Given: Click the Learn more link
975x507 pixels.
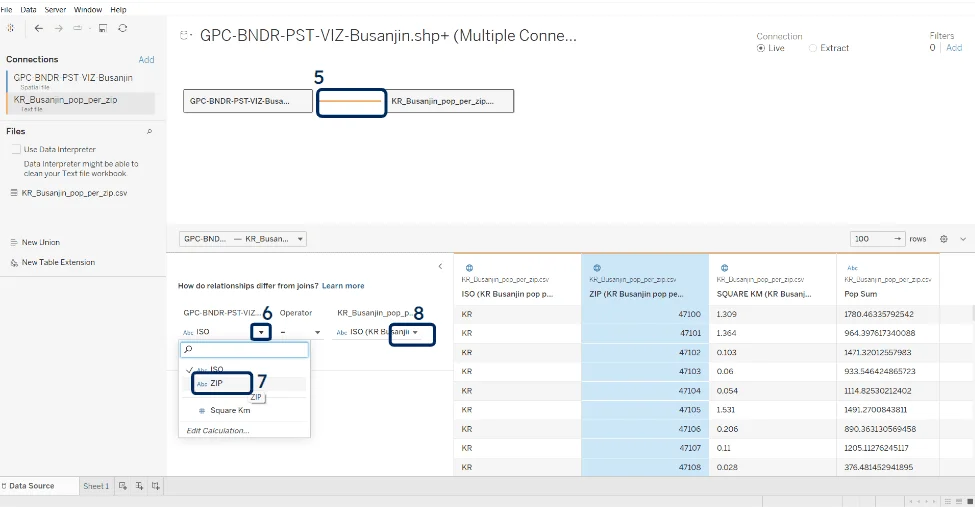Looking at the screenshot, I should point(343,286).
